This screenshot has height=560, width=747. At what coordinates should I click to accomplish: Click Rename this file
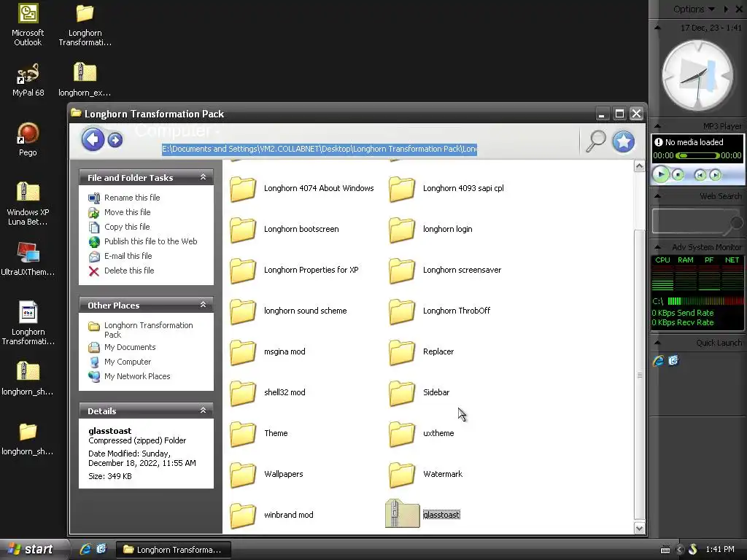click(x=132, y=198)
